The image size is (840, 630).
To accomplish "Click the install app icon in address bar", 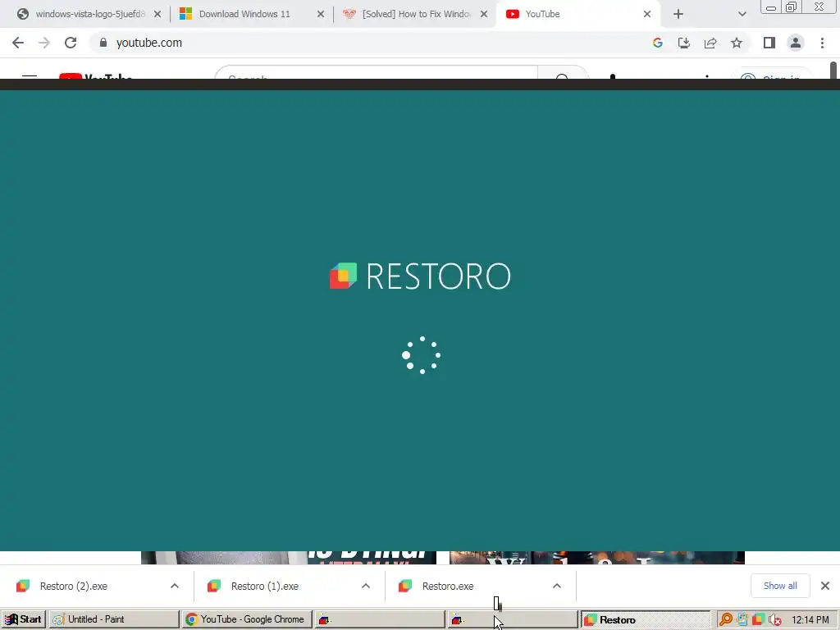I will point(684,43).
